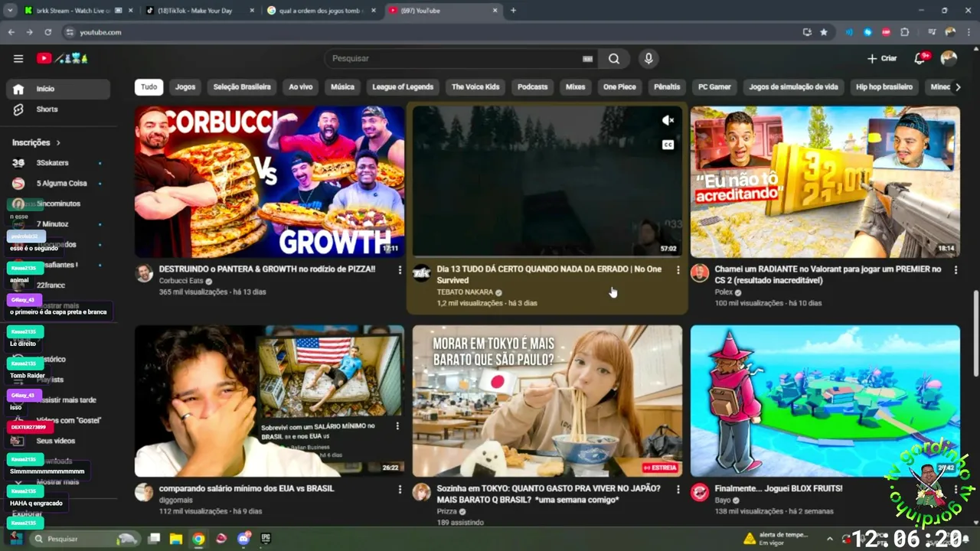Click the Dia 13 TUDO DÁ CERTO title
The width and height of the screenshot is (980, 551).
[549, 275]
